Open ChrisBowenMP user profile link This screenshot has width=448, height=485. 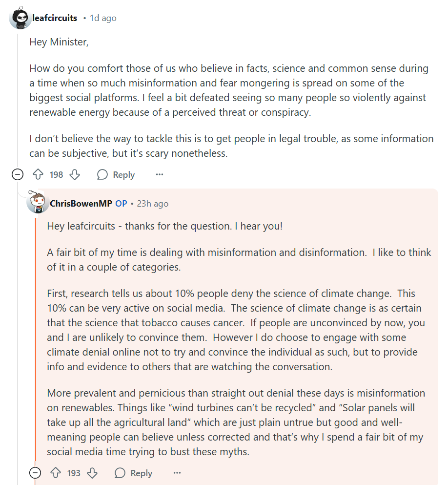81,203
